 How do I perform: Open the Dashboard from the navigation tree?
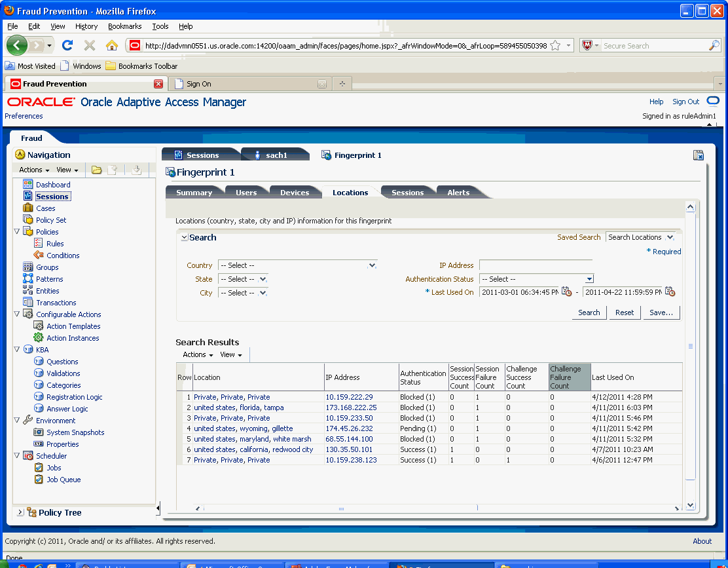coord(52,184)
